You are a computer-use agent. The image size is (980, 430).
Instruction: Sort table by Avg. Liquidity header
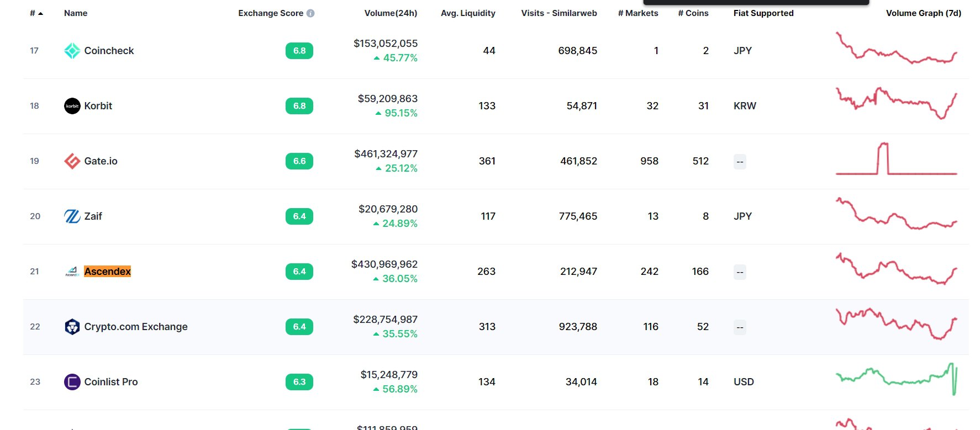468,13
